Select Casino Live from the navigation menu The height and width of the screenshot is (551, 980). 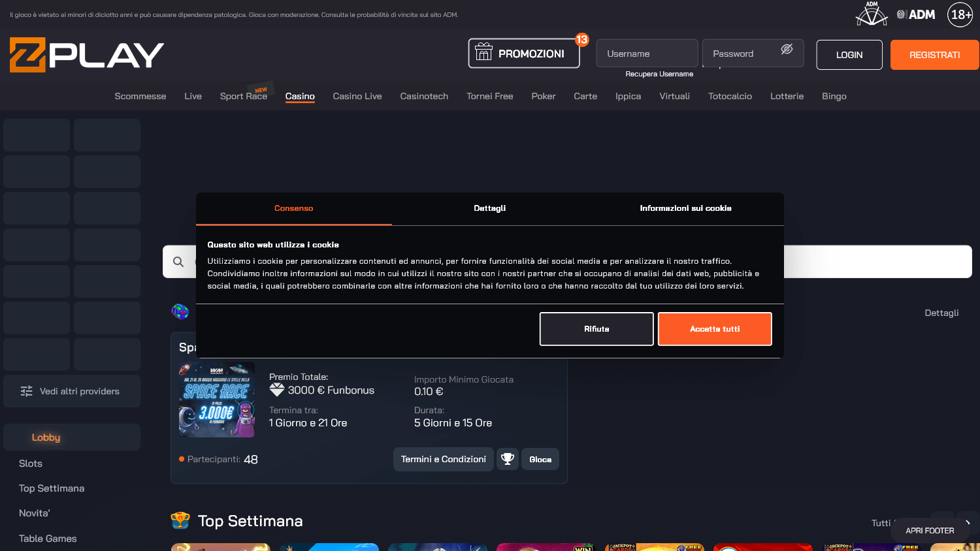357,96
